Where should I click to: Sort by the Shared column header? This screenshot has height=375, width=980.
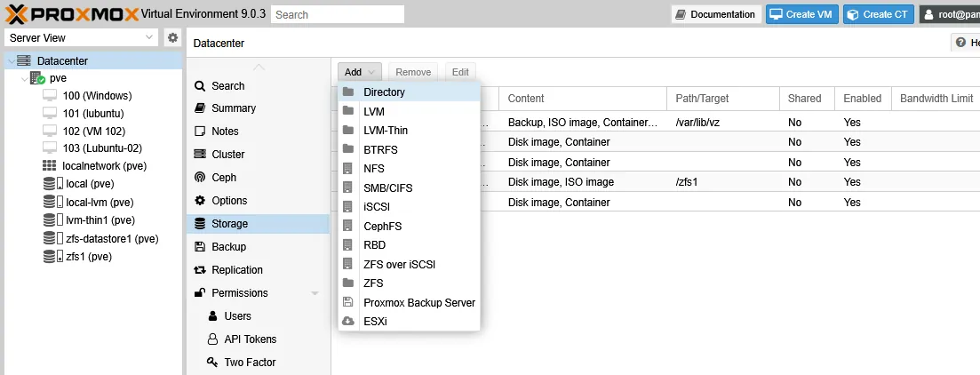pyautogui.click(x=809, y=98)
